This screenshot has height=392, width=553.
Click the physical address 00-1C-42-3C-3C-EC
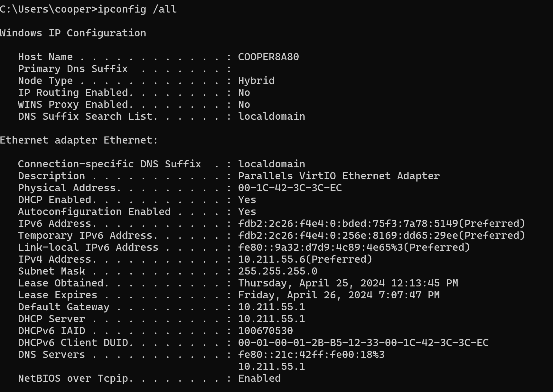click(x=290, y=188)
